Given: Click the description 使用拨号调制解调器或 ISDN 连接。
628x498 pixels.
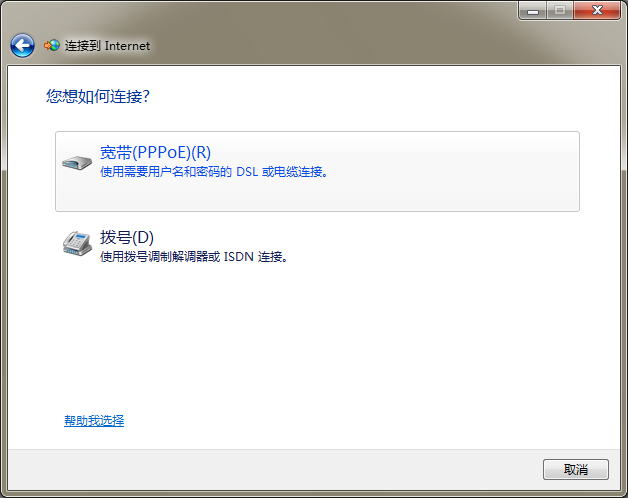Looking at the screenshot, I should click(194, 257).
